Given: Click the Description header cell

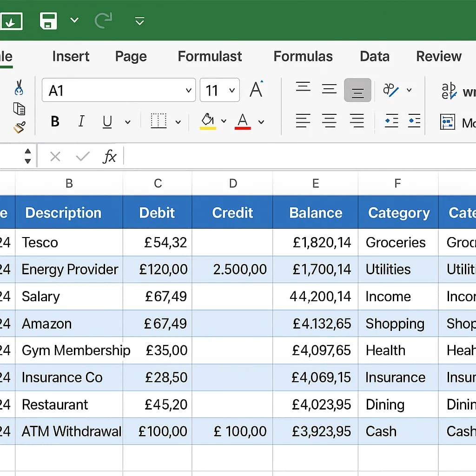Looking at the screenshot, I should click(69, 212).
